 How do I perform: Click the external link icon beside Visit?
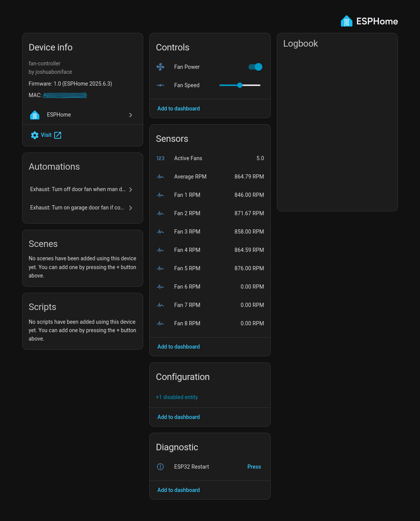tap(57, 135)
